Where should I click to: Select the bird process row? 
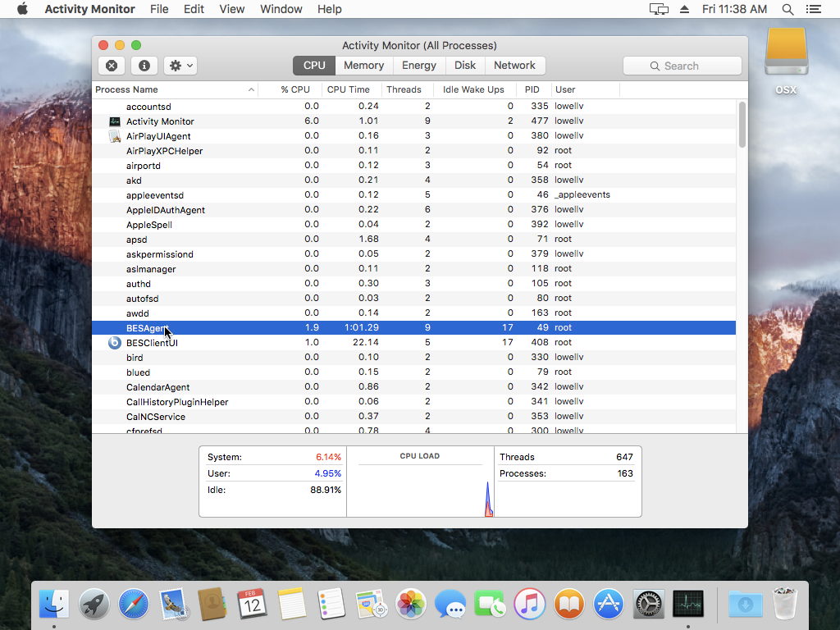click(x=413, y=357)
